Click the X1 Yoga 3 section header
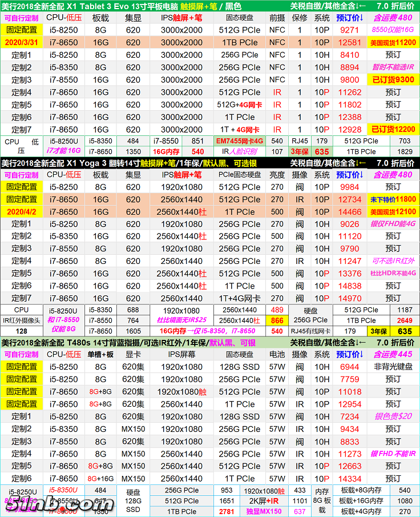Screen dimensions: 420x517 pos(209,163)
